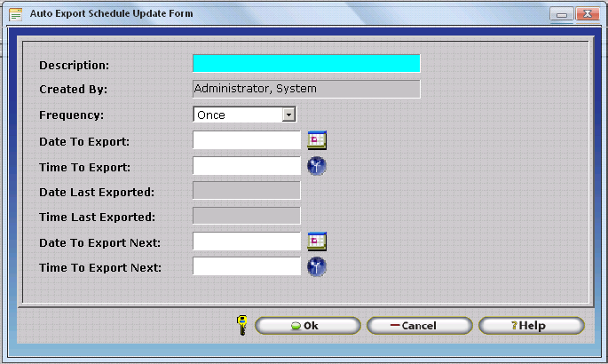This screenshot has height=364, width=608.
Task: Select the Time Last Exported field
Action: tap(247, 216)
